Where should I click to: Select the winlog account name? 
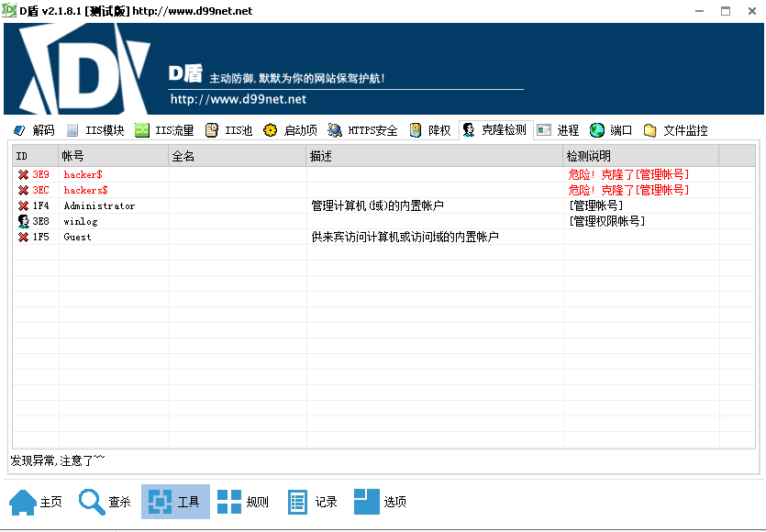click(81, 221)
